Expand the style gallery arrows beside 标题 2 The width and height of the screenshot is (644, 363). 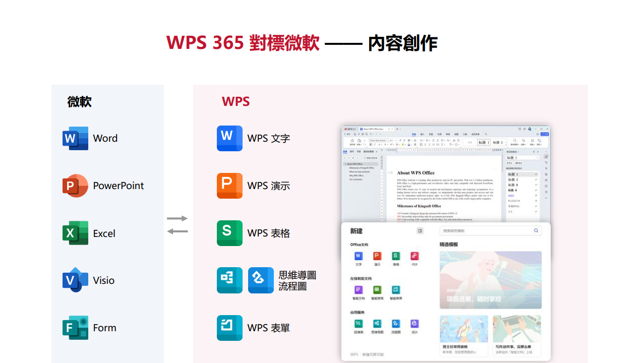(x=506, y=143)
